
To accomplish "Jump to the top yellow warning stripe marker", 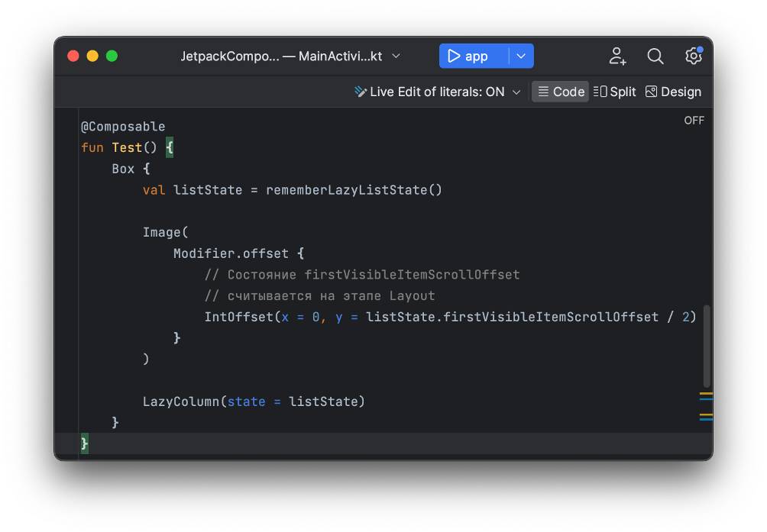I will tap(706, 394).
